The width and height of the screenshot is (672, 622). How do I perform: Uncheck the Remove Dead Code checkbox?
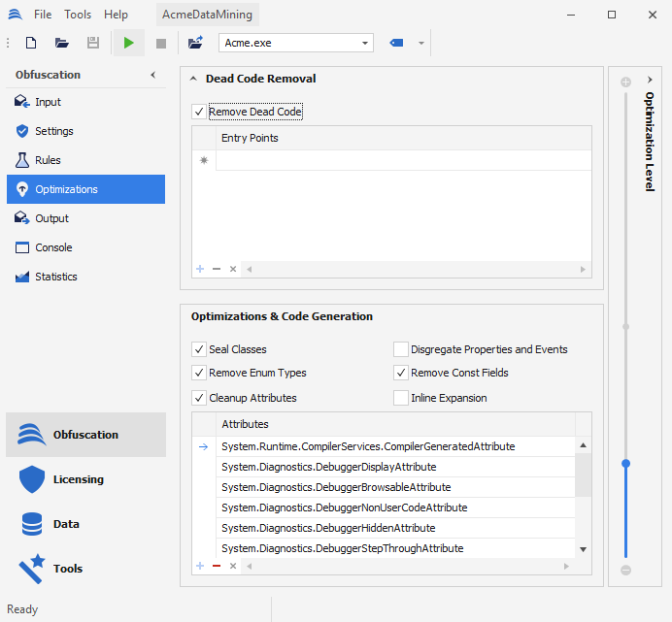pos(199,113)
